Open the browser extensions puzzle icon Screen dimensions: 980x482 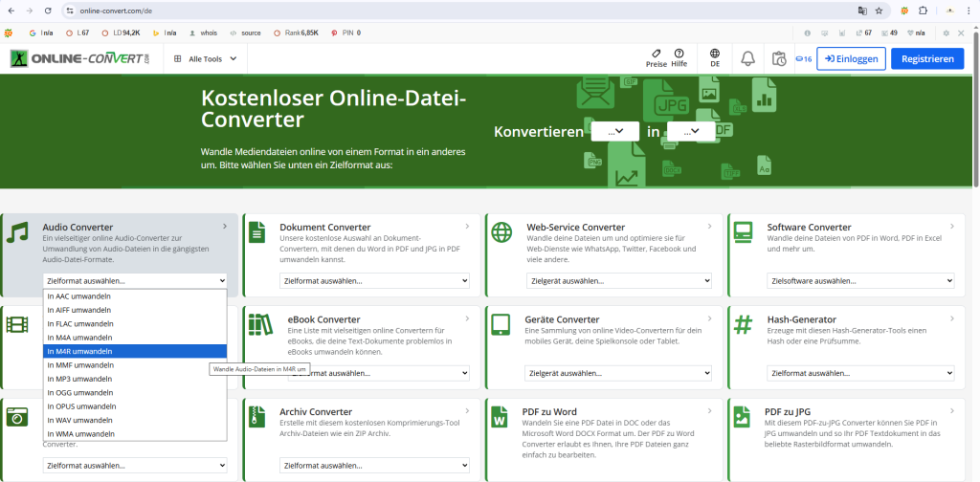pyautogui.click(x=923, y=11)
